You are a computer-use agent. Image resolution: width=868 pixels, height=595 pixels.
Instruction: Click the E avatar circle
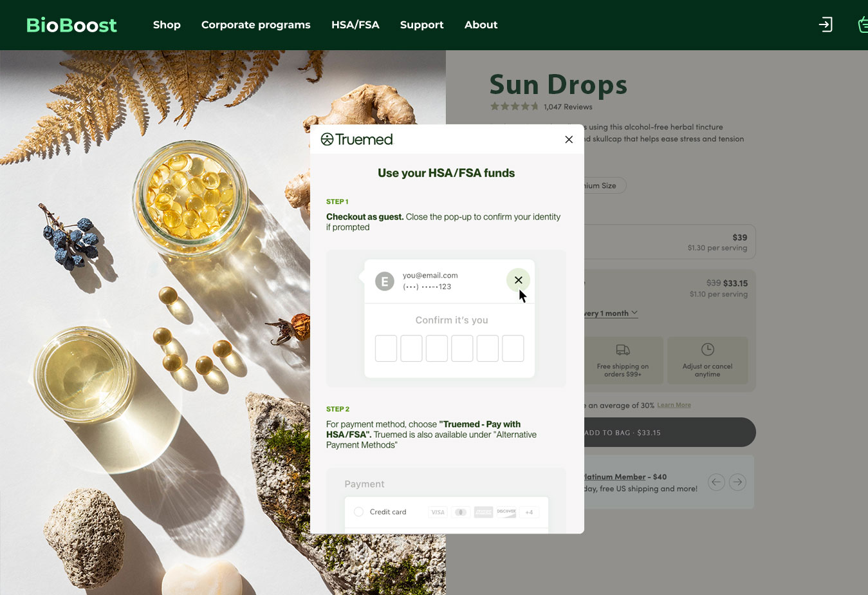coord(385,281)
